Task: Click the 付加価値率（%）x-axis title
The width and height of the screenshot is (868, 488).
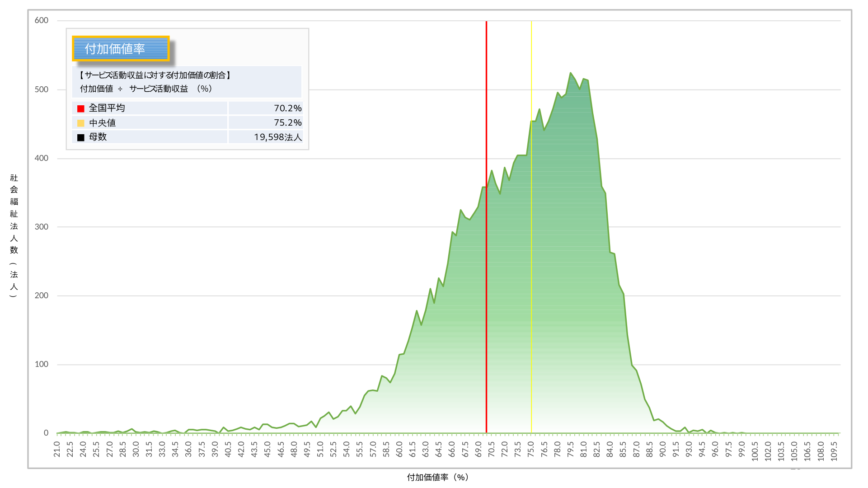Action: [438, 477]
